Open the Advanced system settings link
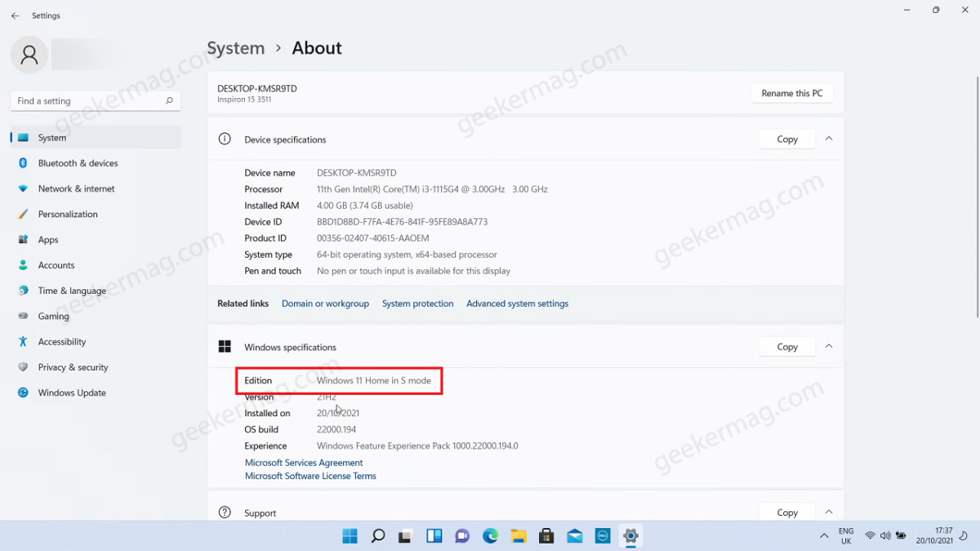This screenshot has height=551, width=980. [517, 303]
